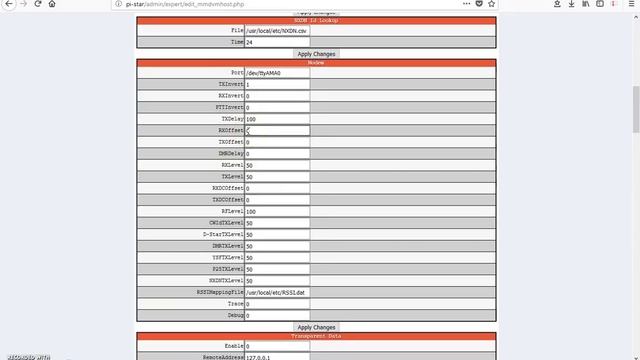This screenshot has height=360, width=640.
Task: Click the TXInvert value field
Action: [277, 84]
